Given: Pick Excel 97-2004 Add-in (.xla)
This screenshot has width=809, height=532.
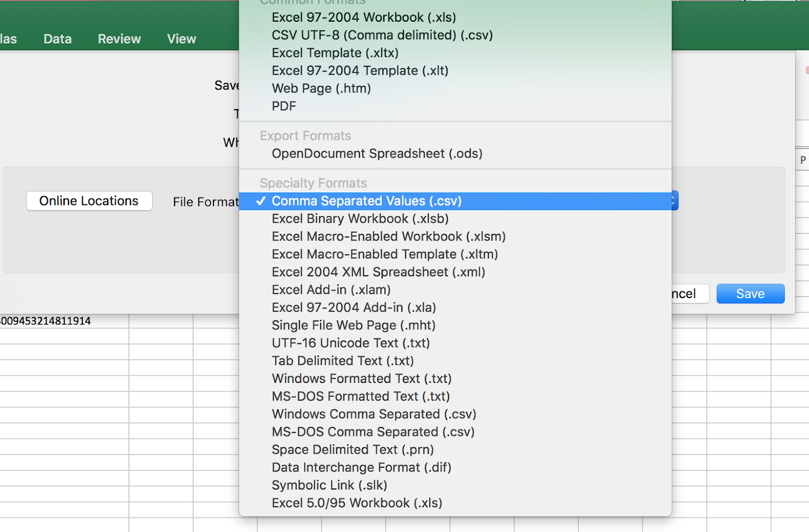Looking at the screenshot, I should tap(455, 307).
